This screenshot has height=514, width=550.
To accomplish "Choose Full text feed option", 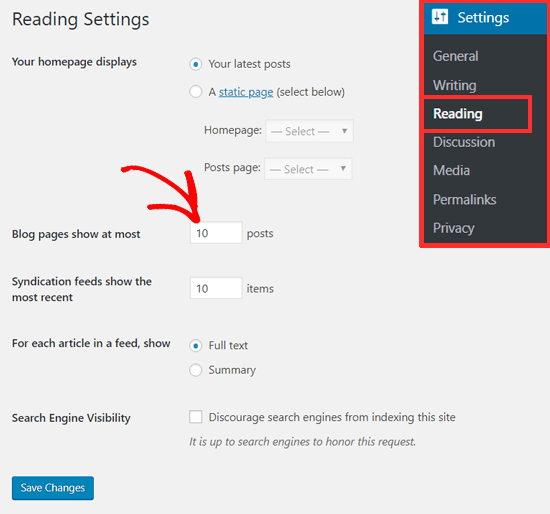I will coord(195,346).
